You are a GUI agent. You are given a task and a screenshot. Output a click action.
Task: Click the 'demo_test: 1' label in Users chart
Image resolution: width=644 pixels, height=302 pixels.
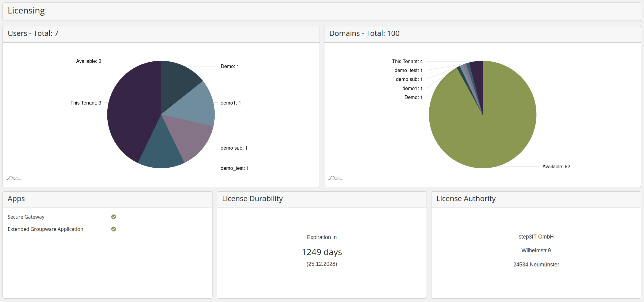(234, 168)
